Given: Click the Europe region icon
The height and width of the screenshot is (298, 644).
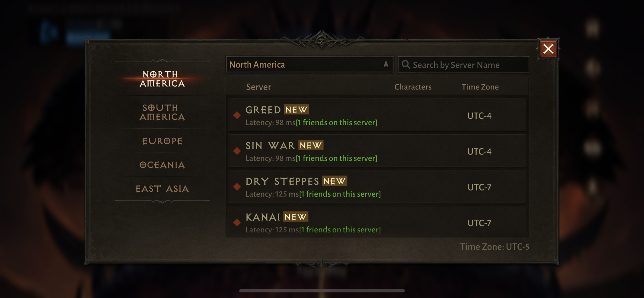Looking at the screenshot, I should click(x=162, y=141).
